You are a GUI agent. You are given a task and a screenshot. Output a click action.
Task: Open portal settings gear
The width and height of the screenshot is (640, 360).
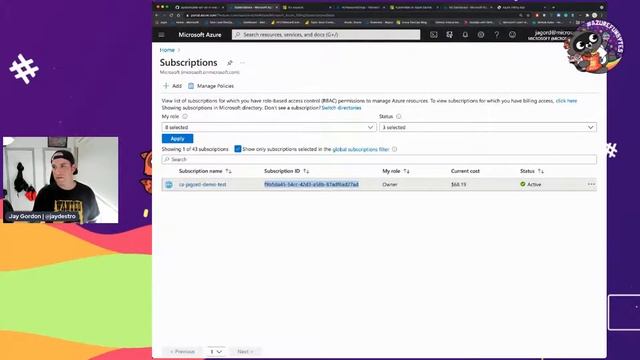coord(481,35)
